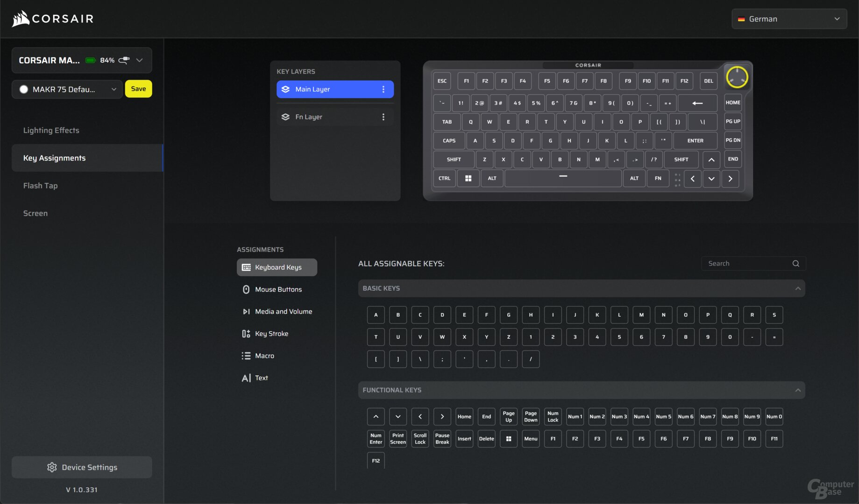Select the Windows key on keyboard preview
The width and height of the screenshot is (859, 504).
pyautogui.click(x=468, y=178)
